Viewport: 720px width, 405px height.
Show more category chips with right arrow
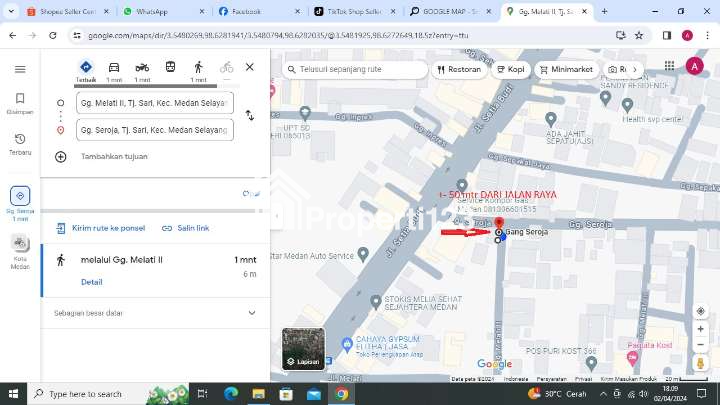click(x=635, y=70)
